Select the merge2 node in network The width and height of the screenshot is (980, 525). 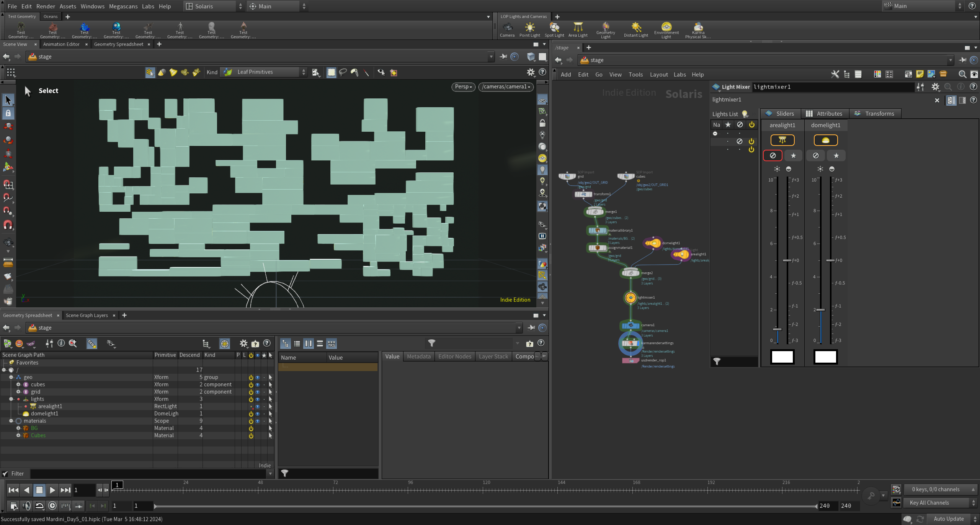pos(630,273)
